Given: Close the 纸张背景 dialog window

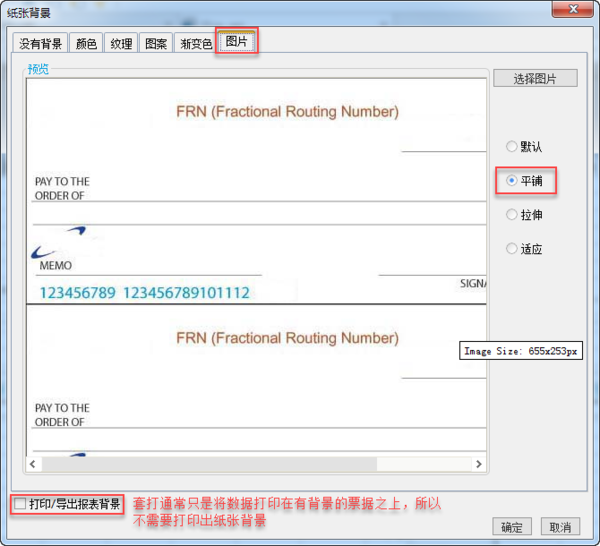Looking at the screenshot, I should pyautogui.click(x=577, y=10).
